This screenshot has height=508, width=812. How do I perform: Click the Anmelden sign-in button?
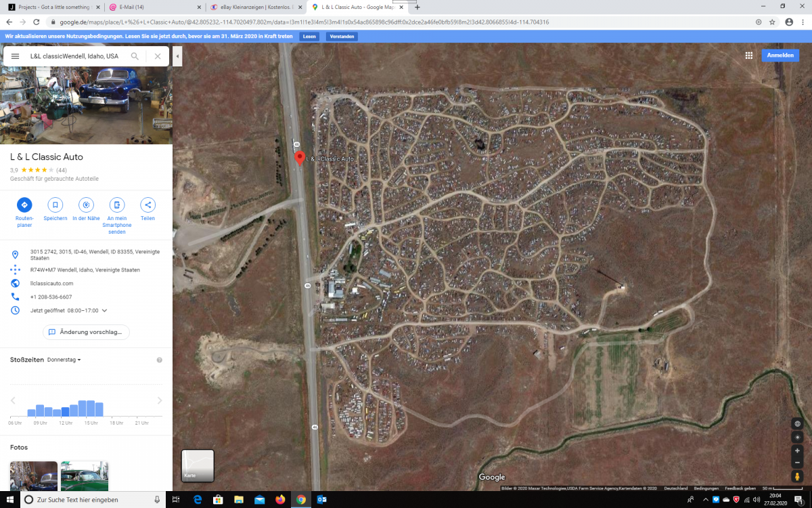pos(780,56)
